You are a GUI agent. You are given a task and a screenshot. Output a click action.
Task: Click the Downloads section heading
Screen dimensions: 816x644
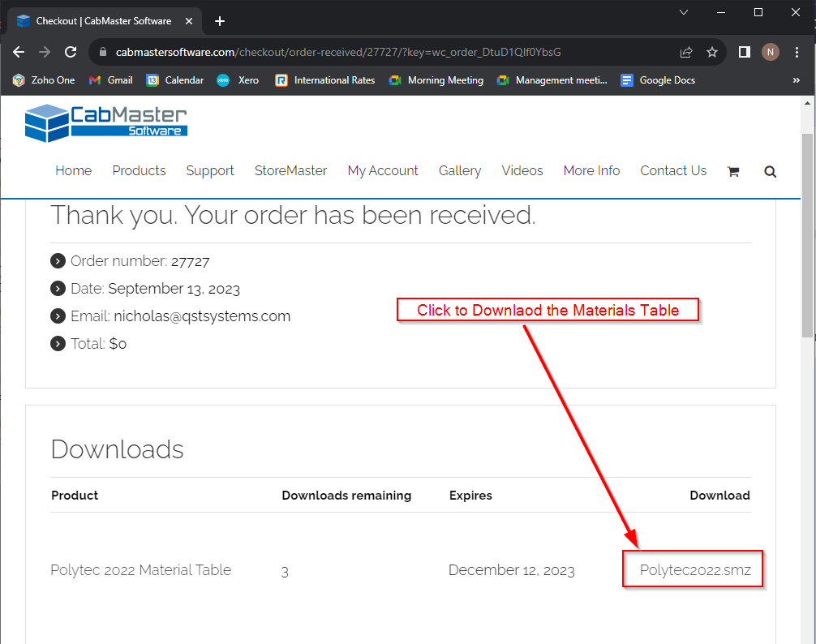117,449
